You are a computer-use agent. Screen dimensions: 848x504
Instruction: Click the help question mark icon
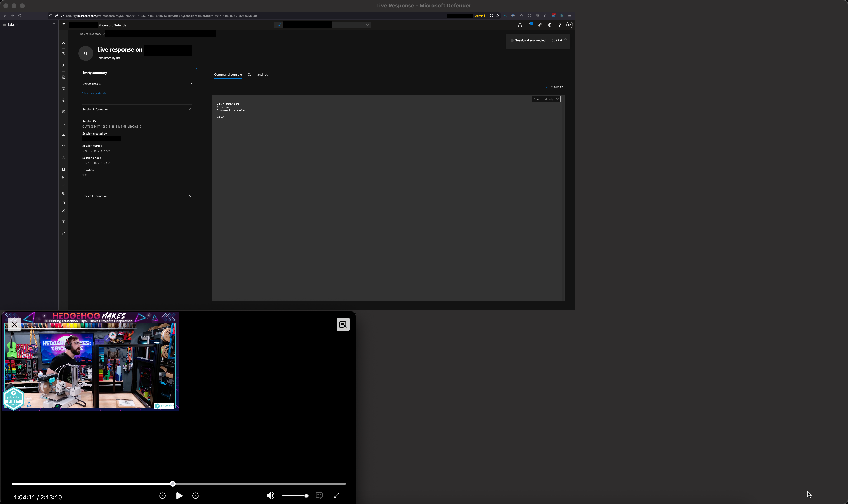point(559,25)
